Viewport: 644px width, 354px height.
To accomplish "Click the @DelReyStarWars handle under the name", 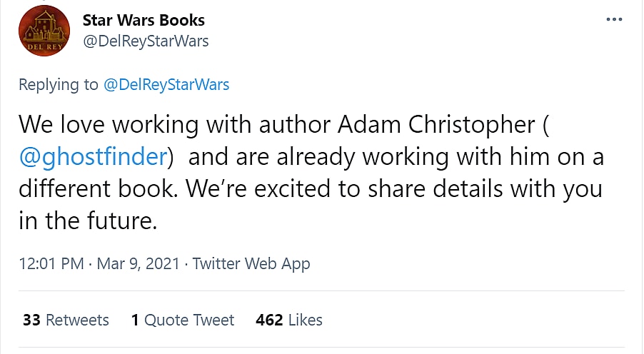I will (x=146, y=41).
